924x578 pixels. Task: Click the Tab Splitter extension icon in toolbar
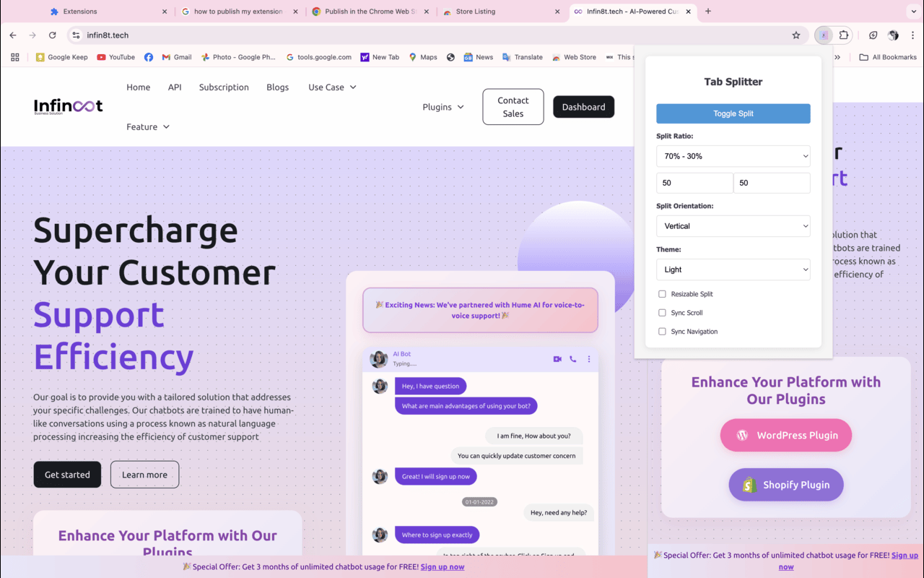[824, 35]
